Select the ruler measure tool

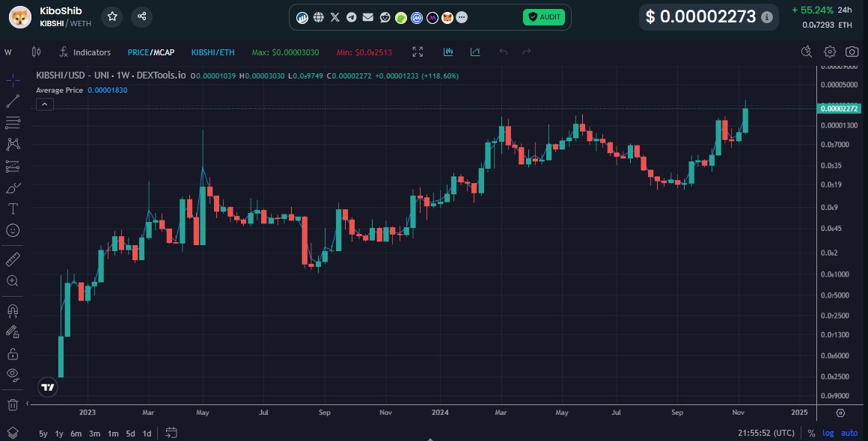coord(13,259)
